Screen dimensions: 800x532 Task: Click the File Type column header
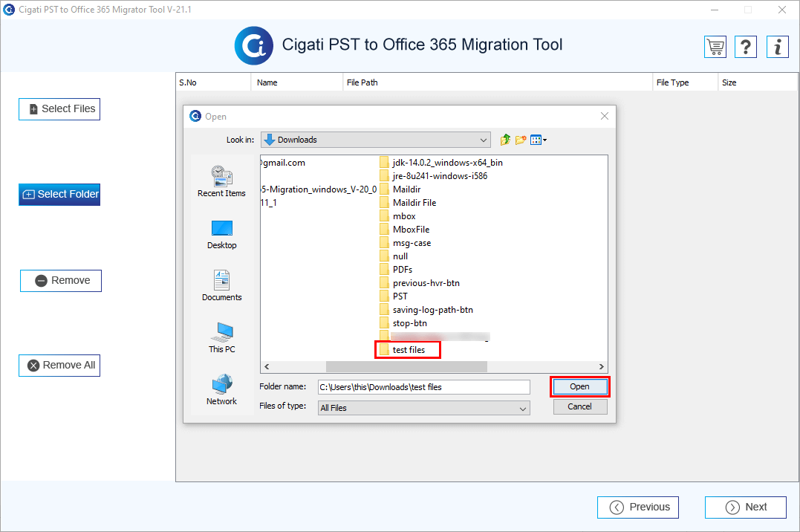[x=685, y=82]
